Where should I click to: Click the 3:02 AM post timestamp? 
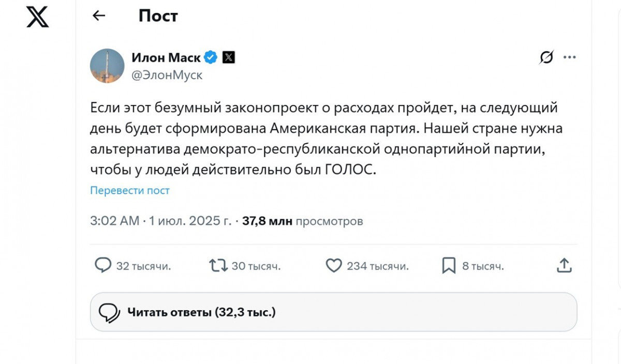114,221
